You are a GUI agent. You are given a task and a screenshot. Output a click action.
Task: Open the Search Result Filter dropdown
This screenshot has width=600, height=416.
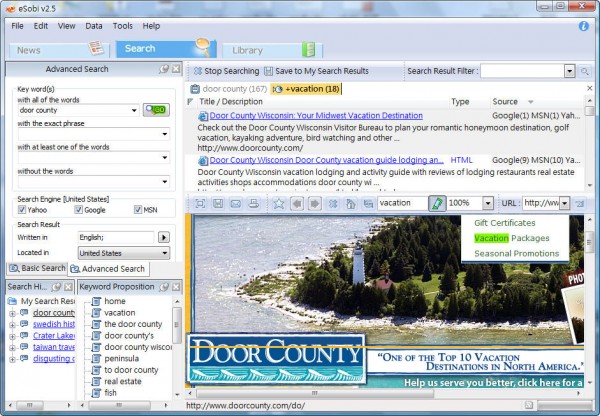[570, 71]
